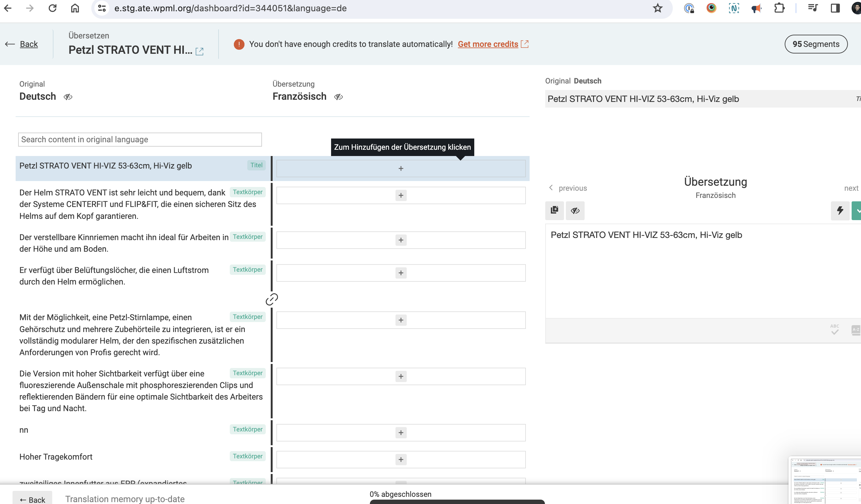Add translation for 'Mit der Möglichkeit' segment
Viewport: 861px width, 504px height.
point(401,320)
